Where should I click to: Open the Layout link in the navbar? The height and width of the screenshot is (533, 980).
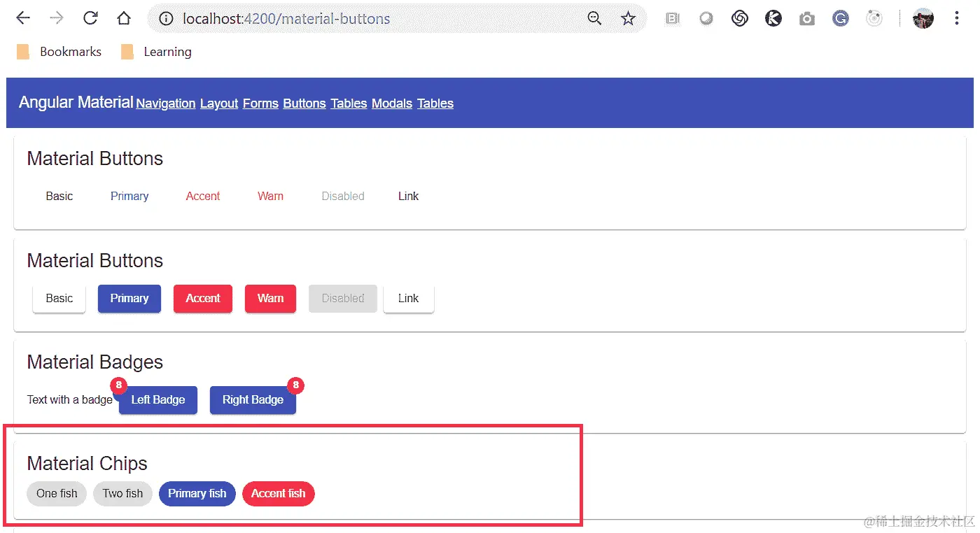[219, 104]
